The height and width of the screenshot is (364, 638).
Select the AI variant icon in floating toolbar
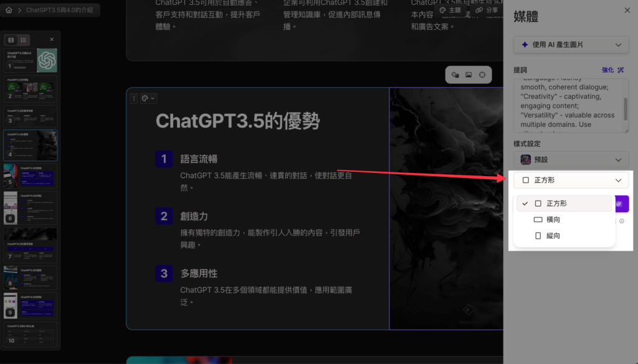tap(455, 75)
